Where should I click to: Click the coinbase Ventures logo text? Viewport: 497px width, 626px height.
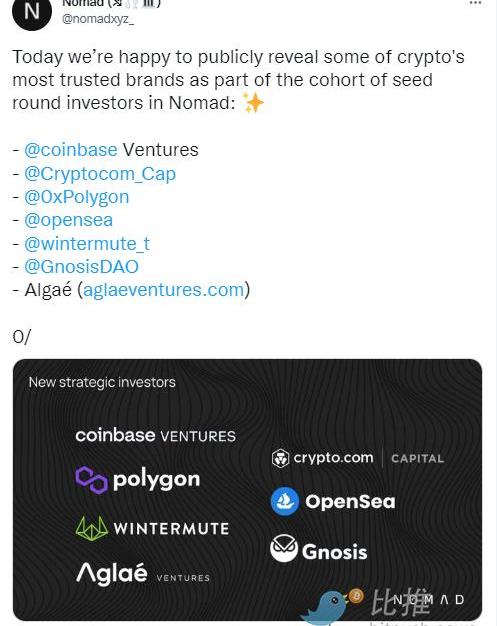155,436
